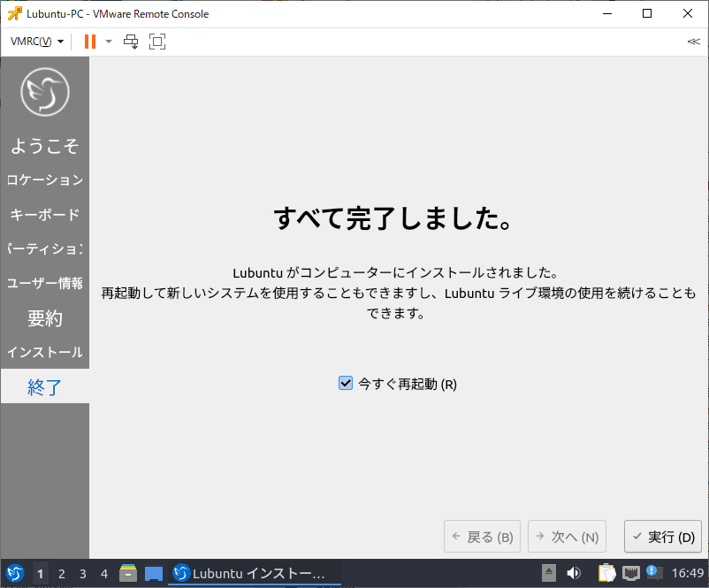Select the ようこそ step in sidebar
This screenshot has width=709, height=588.
[x=45, y=146]
